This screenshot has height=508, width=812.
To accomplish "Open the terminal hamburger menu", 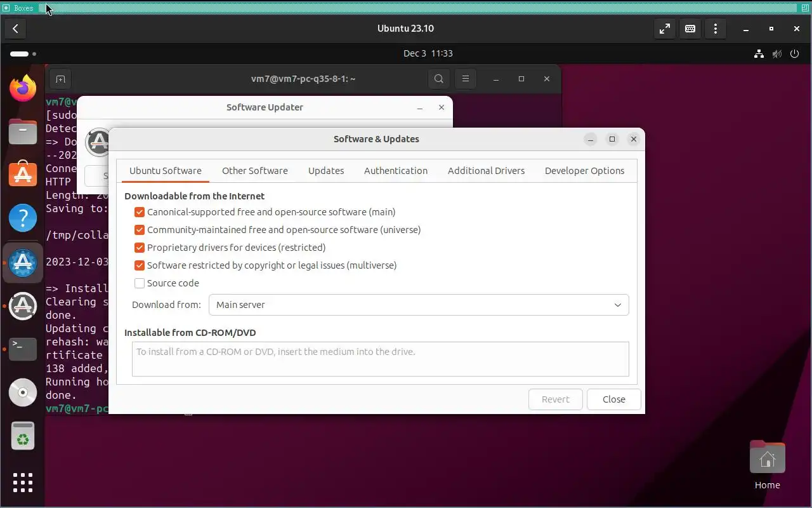I will tap(465, 79).
